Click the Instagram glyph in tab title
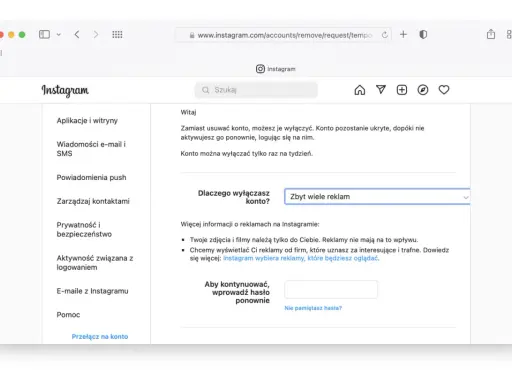The image size is (512, 384). click(x=260, y=69)
